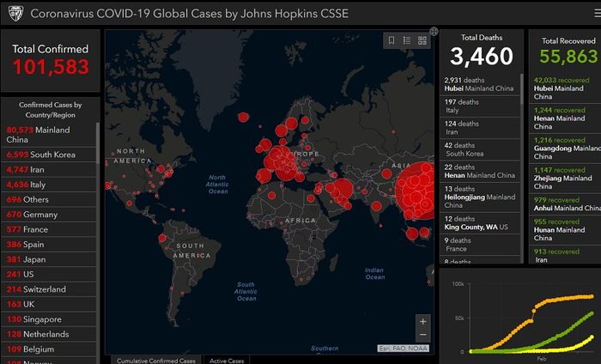
Task: Select 22 deaths Henan entry
Action: (479, 172)
